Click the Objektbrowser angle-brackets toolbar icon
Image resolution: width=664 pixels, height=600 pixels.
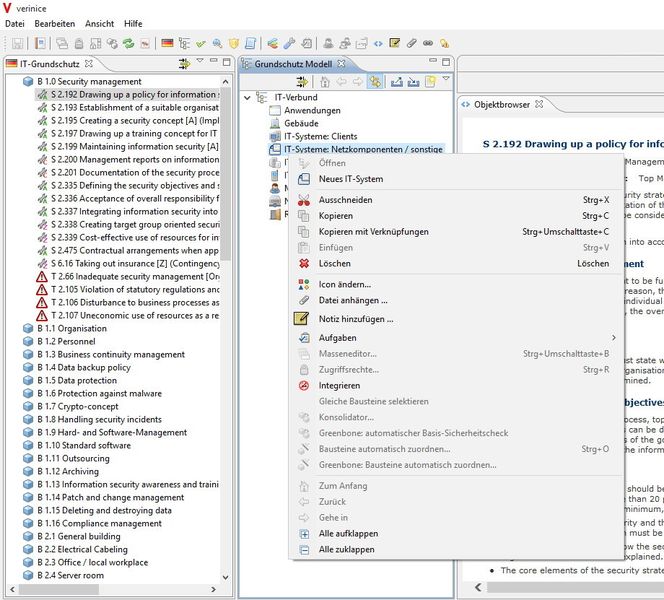pyautogui.click(x=378, y=43)
